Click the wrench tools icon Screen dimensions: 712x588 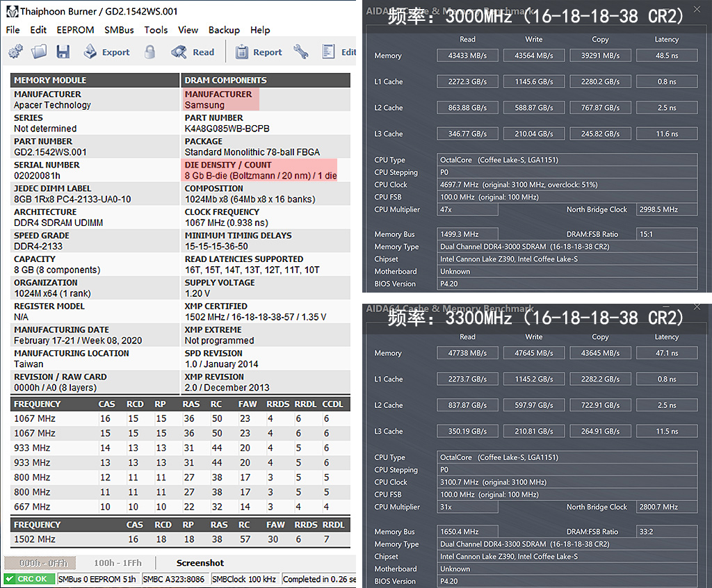click(x=300, y=51)
